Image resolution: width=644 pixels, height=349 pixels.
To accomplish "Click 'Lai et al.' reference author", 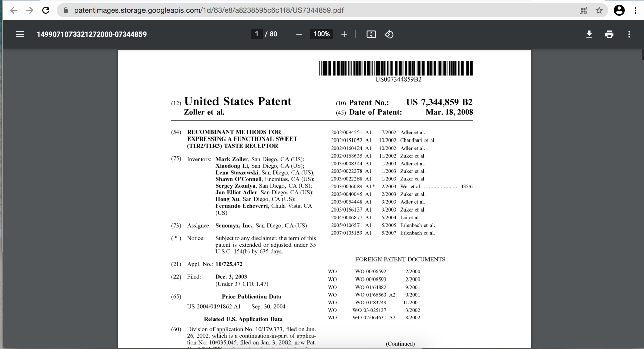I will click(410, 218).
